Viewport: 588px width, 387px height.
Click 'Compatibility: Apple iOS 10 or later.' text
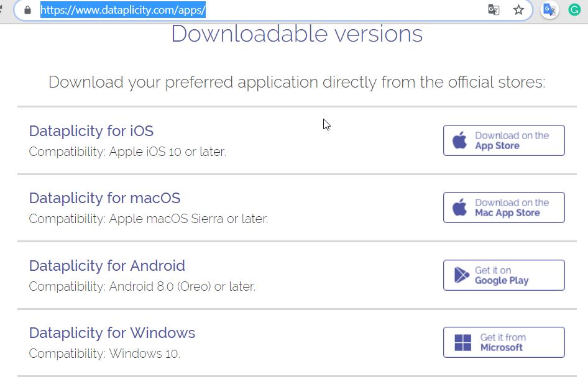[127, 152]
